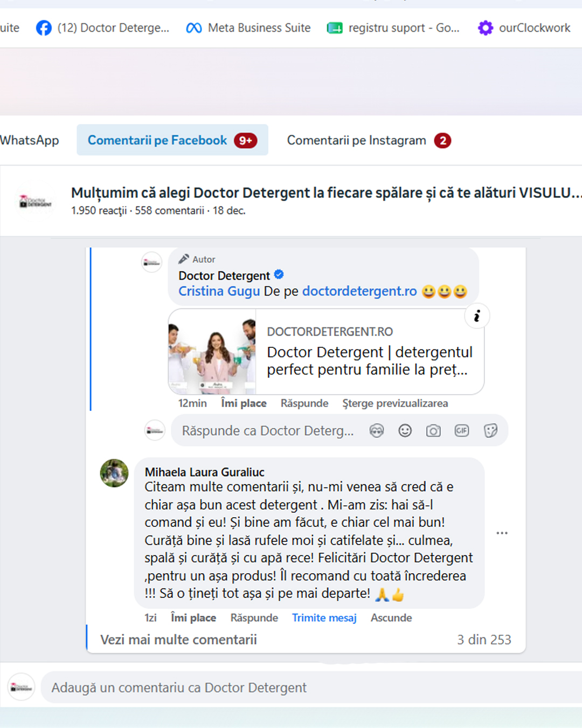Image resolution: width=582 pixels, height=728 pixels.
Task: Open the doctordetergent.ro link preview image
Action: coord(212,352)
